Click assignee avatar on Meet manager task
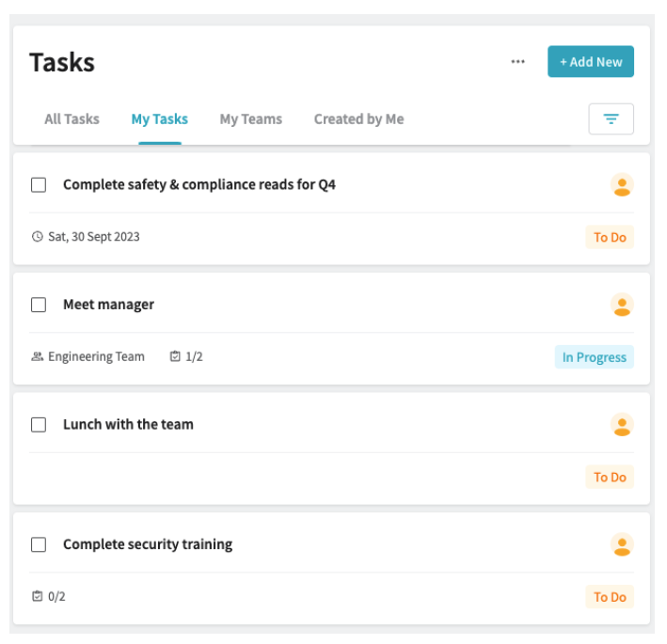The image size is (667, 644). [622, 305]
